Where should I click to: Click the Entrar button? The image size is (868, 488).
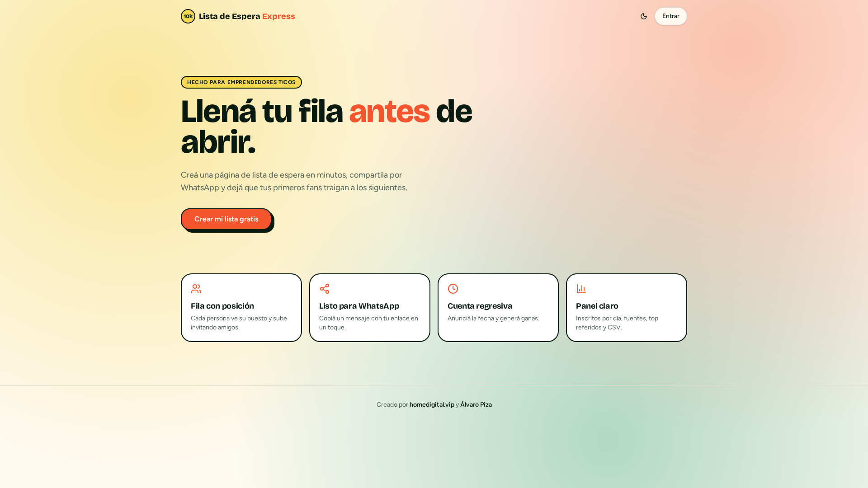(671, 16)
